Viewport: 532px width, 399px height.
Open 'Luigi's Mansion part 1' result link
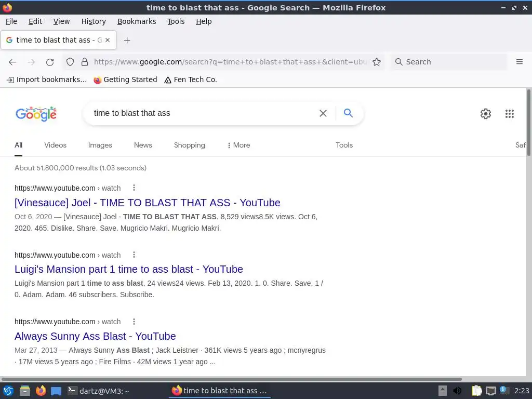[129, 269]
